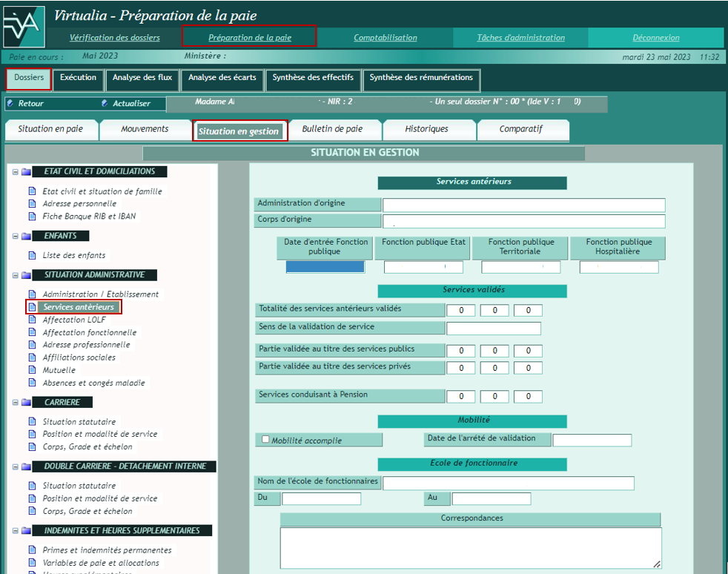Collapse the SITUATION ADMINISTRATIVE section
This screenshot has width=728, height=574.
click(15, 275)
